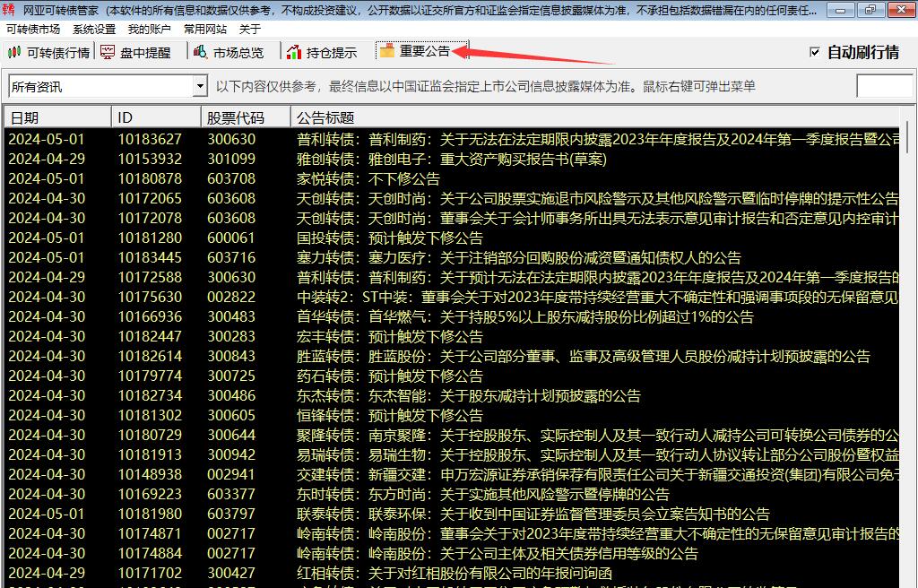Select announcement ID 10183627
The image size is (918, 588).
pos(150,140)
